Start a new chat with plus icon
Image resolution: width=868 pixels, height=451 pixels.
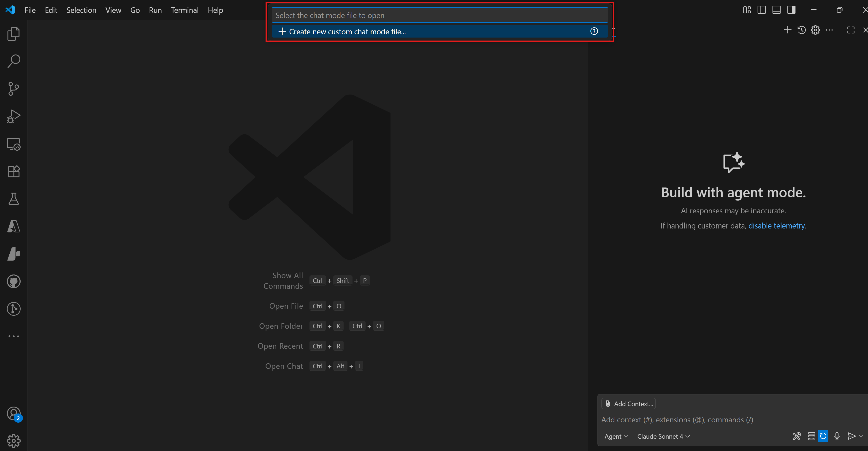[x=787, y=30]
